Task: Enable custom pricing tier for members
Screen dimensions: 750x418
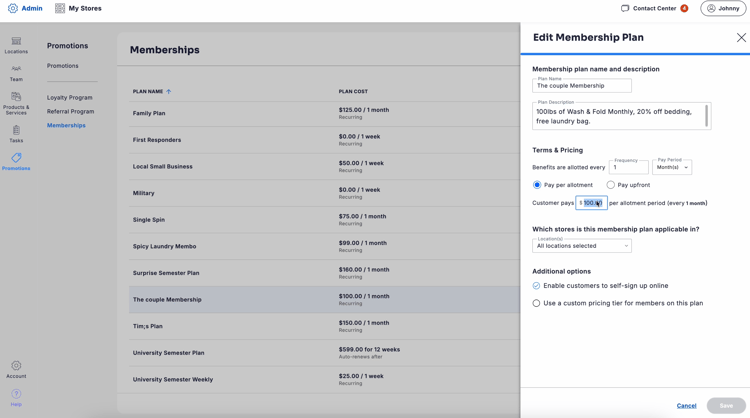Action: tap(537, 303)
